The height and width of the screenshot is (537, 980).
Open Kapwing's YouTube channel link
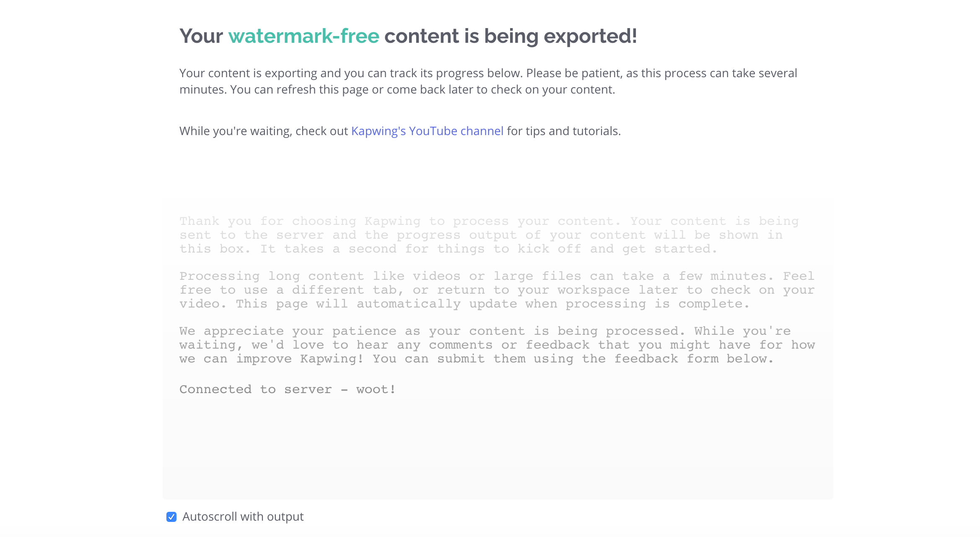(x=427, y=131)
